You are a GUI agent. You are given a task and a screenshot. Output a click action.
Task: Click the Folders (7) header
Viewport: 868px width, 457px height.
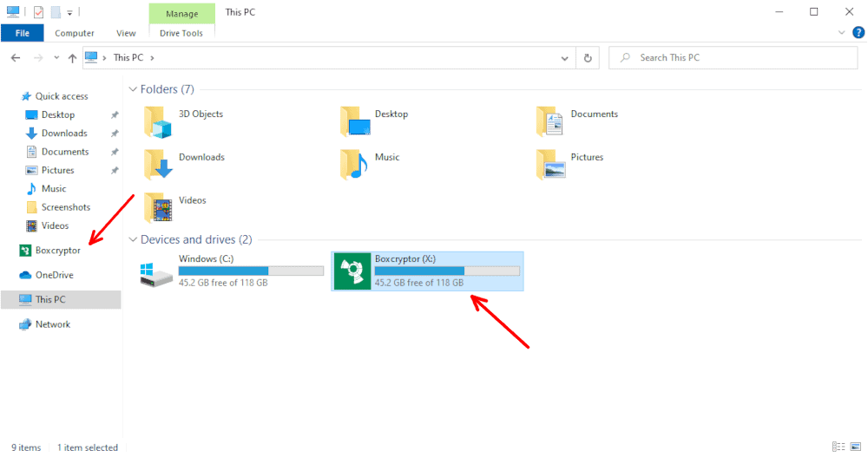point(168,89)
